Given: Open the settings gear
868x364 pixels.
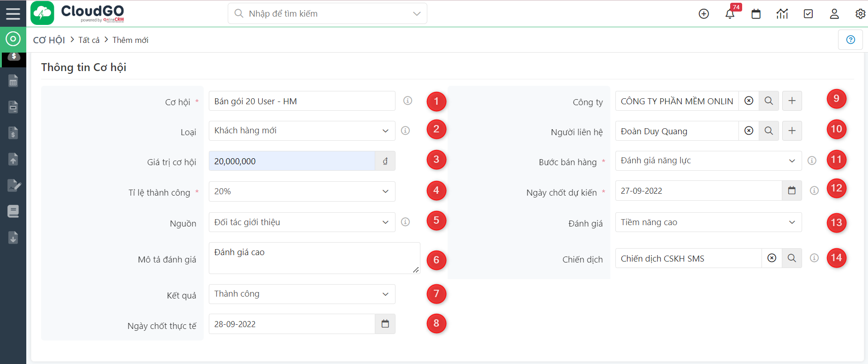Looking at the screenshot, I should tap(860, 14).
